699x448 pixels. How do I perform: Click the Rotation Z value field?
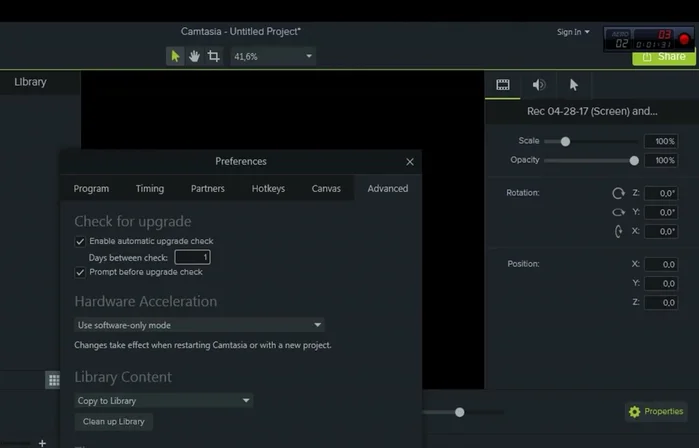coord(661,193)
